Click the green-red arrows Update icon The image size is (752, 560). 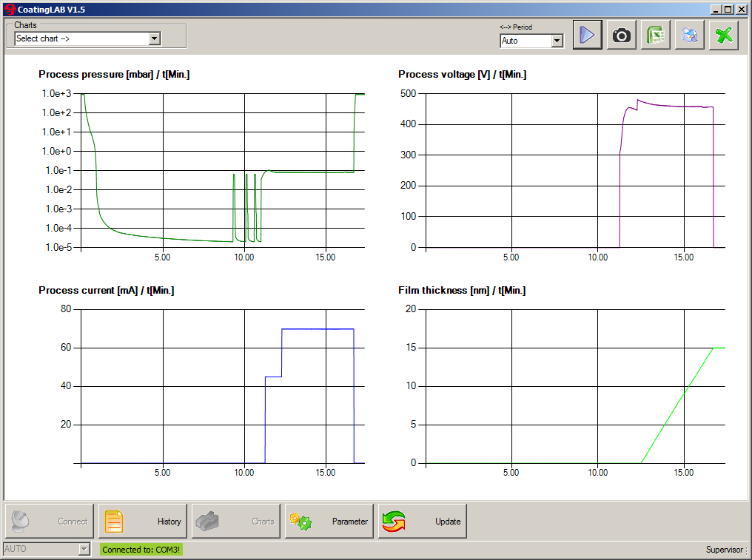[x=394, y=522]
